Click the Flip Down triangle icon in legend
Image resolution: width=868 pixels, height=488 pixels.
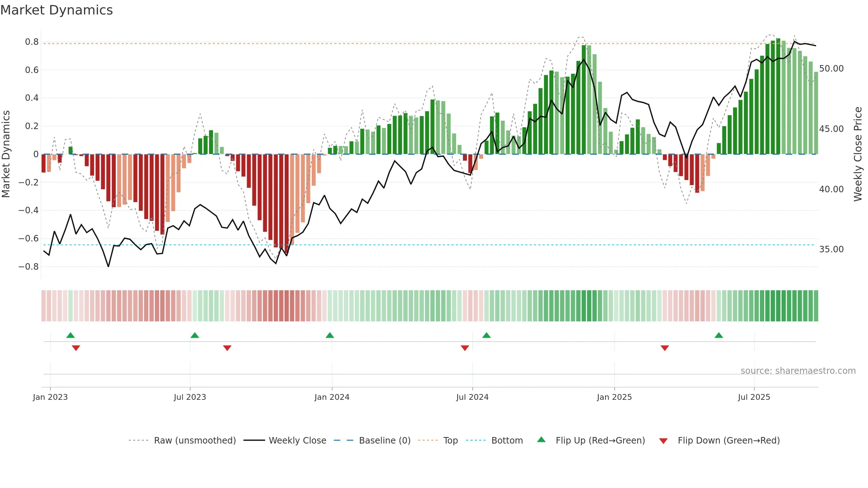click(x=663, y=441)
